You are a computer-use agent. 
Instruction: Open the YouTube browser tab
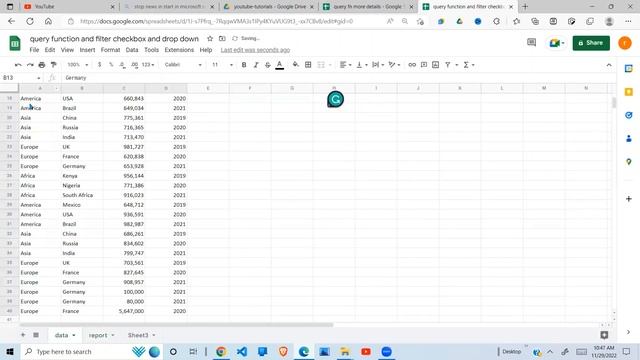click(x=69, y=7)
